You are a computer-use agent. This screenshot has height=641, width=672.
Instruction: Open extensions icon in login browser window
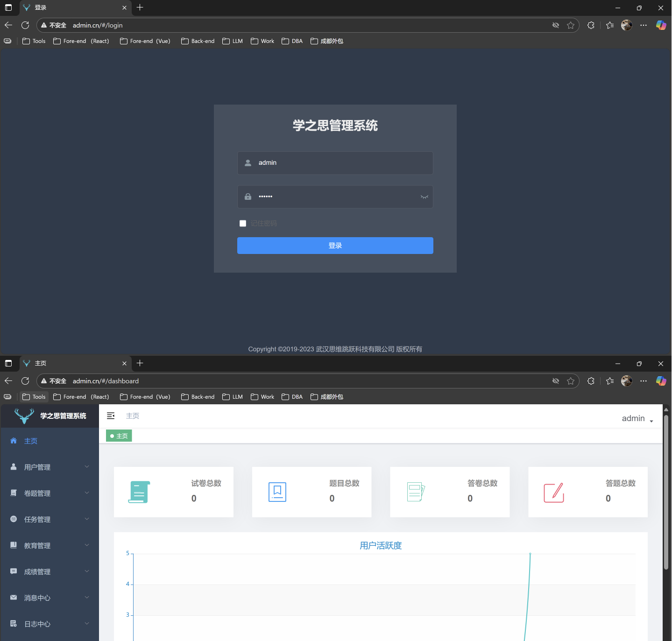click(x=591, y=25)
